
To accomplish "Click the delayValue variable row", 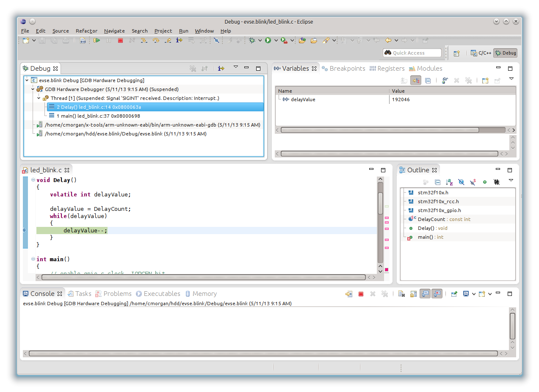I will coord(395,99).
